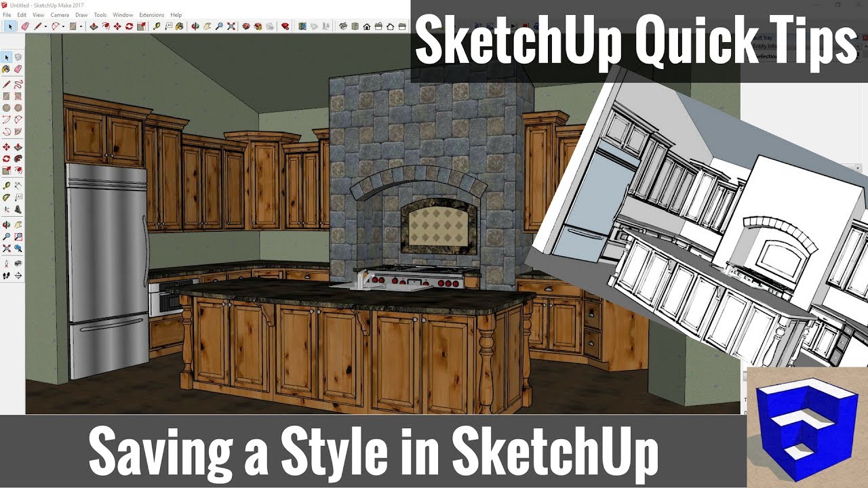Open the Line tool dropdown arrow
The width and height of the screenshot is (868, 488).
(x=45, y=26)
